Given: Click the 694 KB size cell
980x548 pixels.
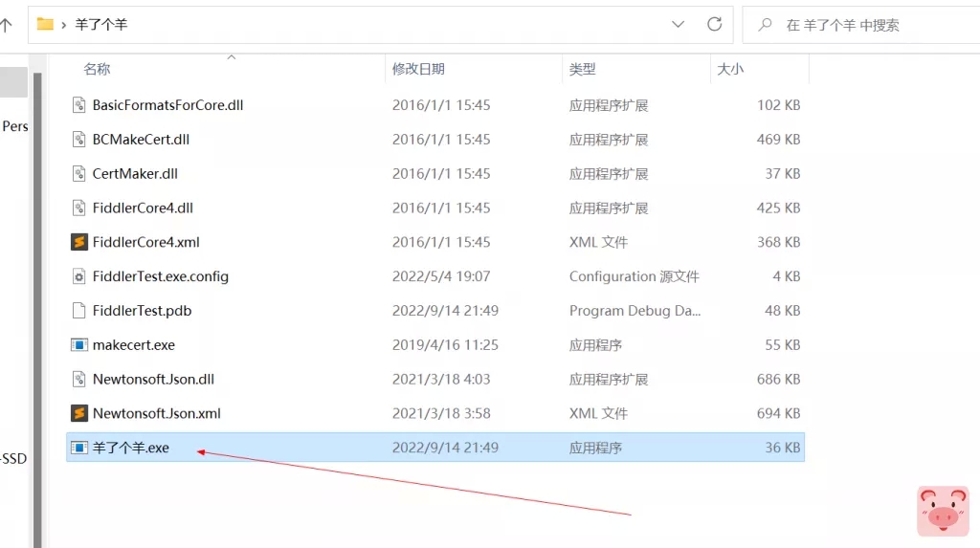Looking at the screenshot, I should pyautogui.click(x=778, y=413).
